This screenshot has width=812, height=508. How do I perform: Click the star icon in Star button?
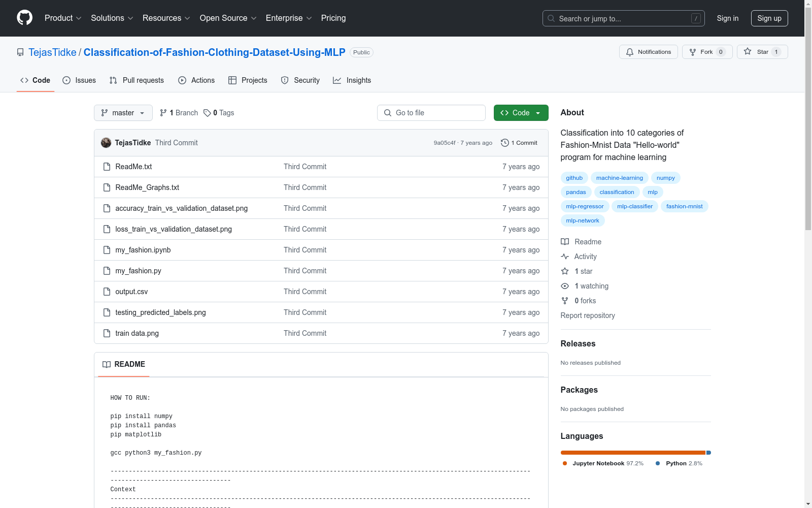tap(748, 51)
